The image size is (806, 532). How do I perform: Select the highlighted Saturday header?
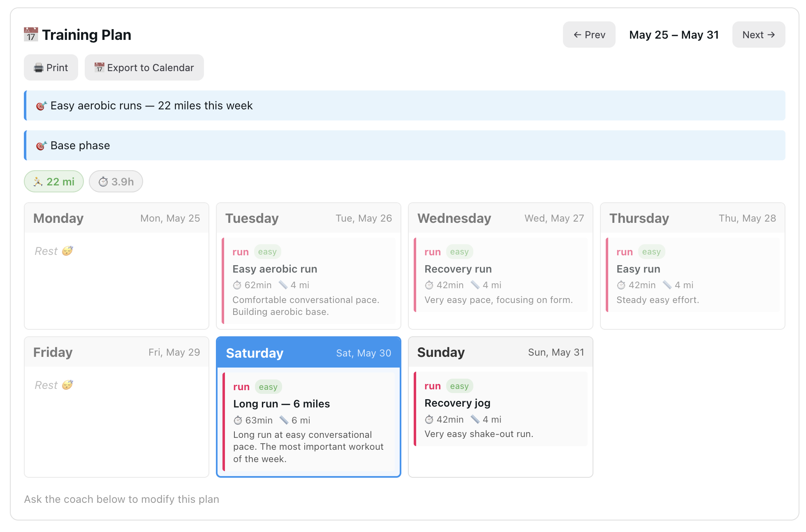coord(308,353)
